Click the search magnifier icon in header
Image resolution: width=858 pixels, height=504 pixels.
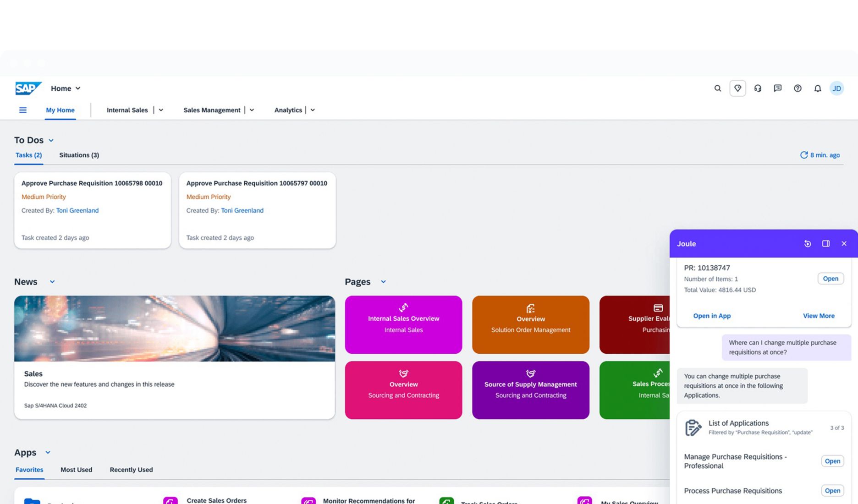point(717,88)
